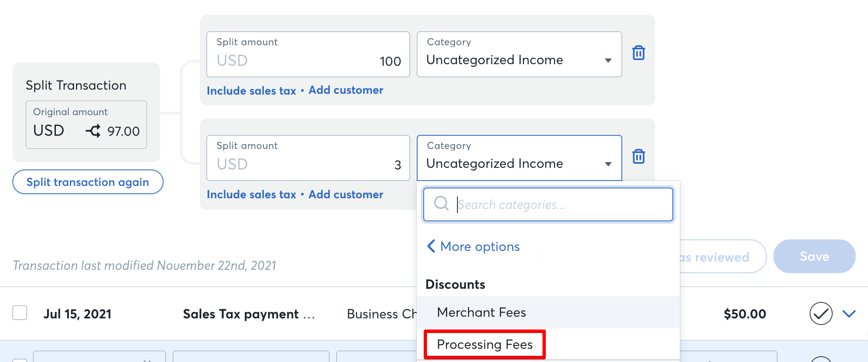Viewport: 868px width, 362px height.
Task: Remove the second split via trash icon
Action: 638,156
